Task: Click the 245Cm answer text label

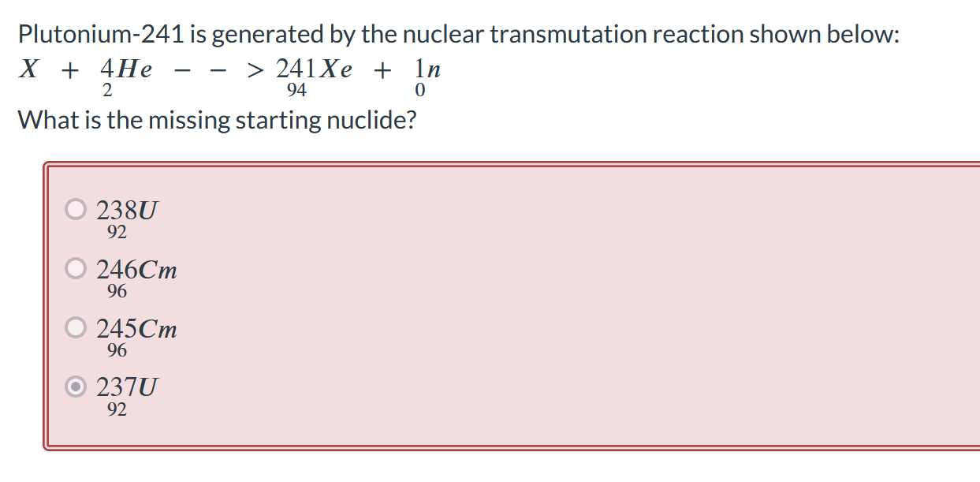Action: pyautogui.click(x=136, y=329)
